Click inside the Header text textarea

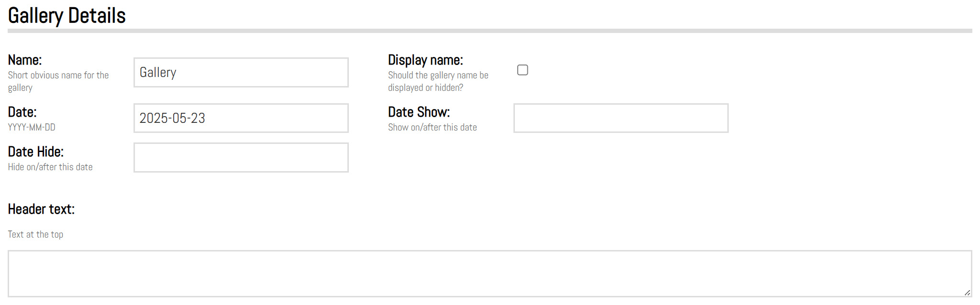tap(489, 273)
